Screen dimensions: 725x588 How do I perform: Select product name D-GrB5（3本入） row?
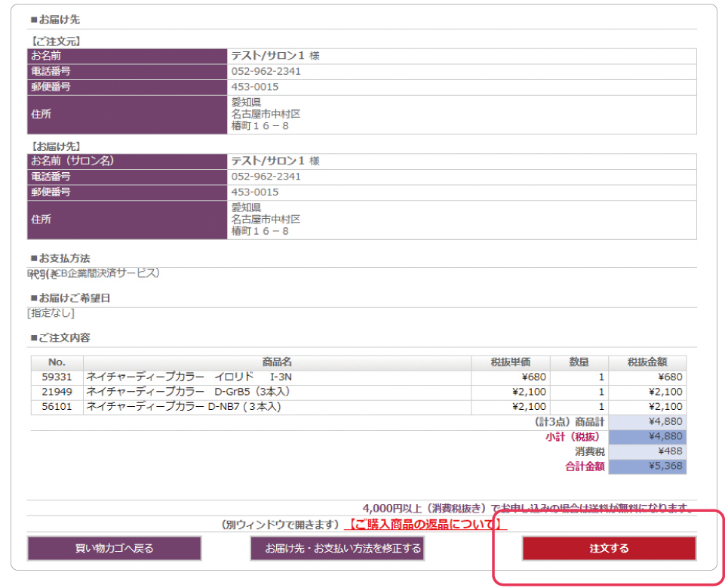(x=188, y=392)
